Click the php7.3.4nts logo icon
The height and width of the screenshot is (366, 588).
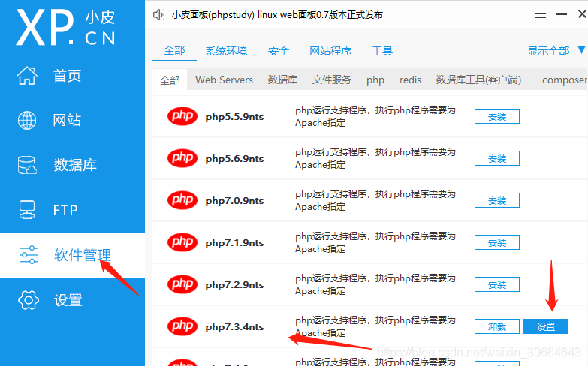pyautogui.click(x=182, y=326)
